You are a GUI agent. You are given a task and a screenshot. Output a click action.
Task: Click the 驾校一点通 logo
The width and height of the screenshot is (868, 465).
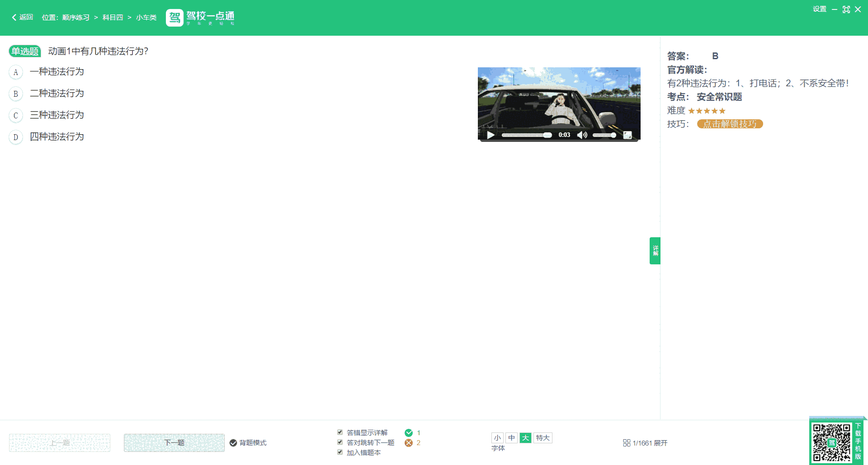(200, 18)
